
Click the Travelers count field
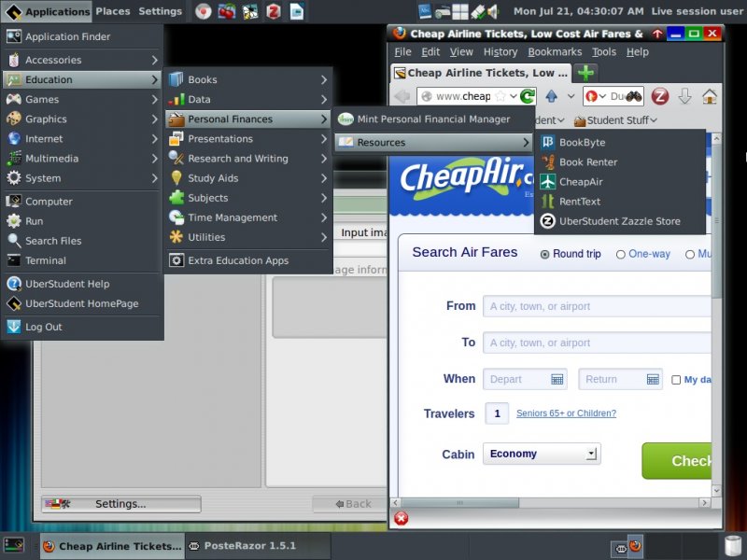click(x=497, y=413)
